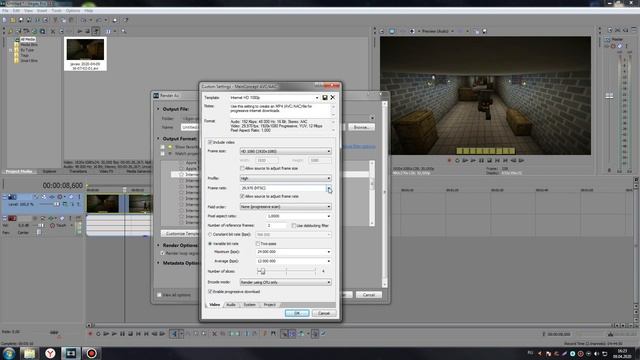Switch to the System tab
Image resolution: width=640 pixels, height=360 pixels.
tap(249, 305)
